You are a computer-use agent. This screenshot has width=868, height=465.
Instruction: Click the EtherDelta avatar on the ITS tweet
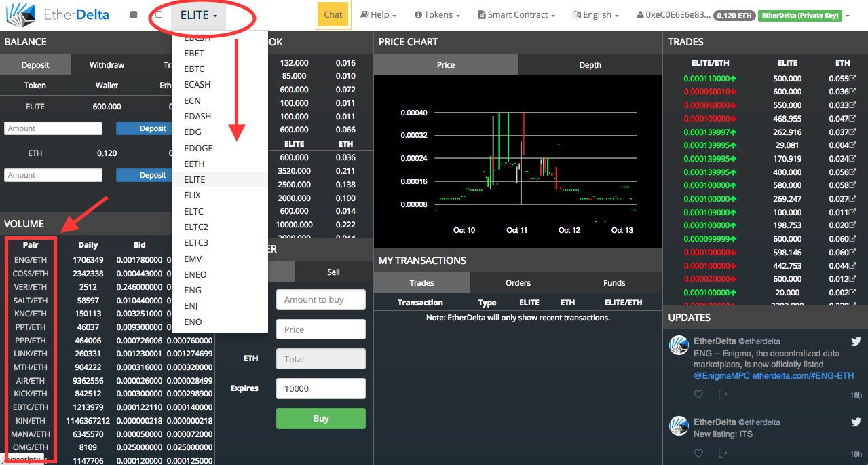click(x=679, y=426)
